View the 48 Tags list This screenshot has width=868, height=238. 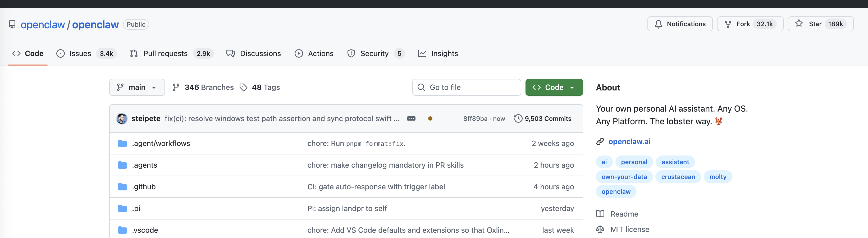pos(260,87)
